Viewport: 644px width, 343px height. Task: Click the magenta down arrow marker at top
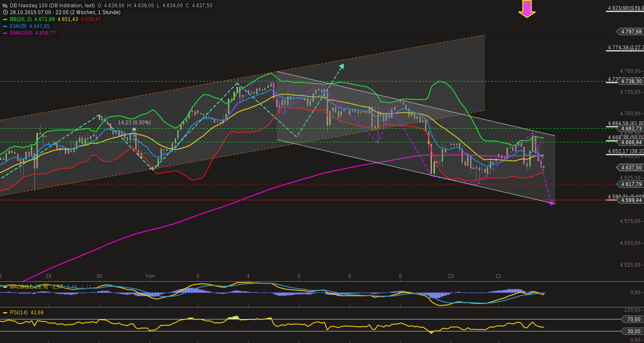pyautogui.click(x=527, y=9)
